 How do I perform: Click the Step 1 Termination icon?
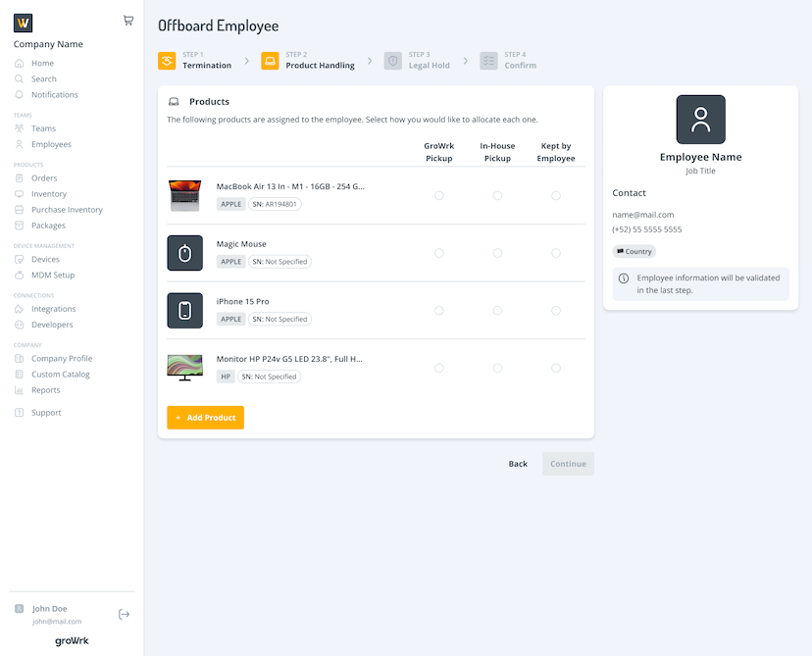(167, 61)
